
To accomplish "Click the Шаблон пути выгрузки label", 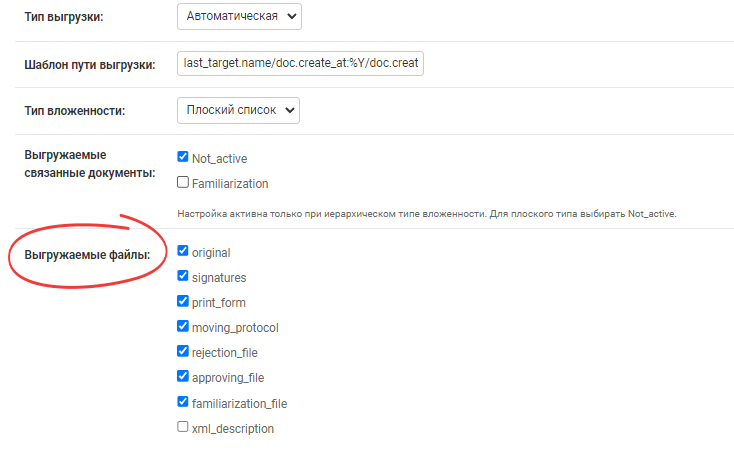I will click(x=90, y=65).
